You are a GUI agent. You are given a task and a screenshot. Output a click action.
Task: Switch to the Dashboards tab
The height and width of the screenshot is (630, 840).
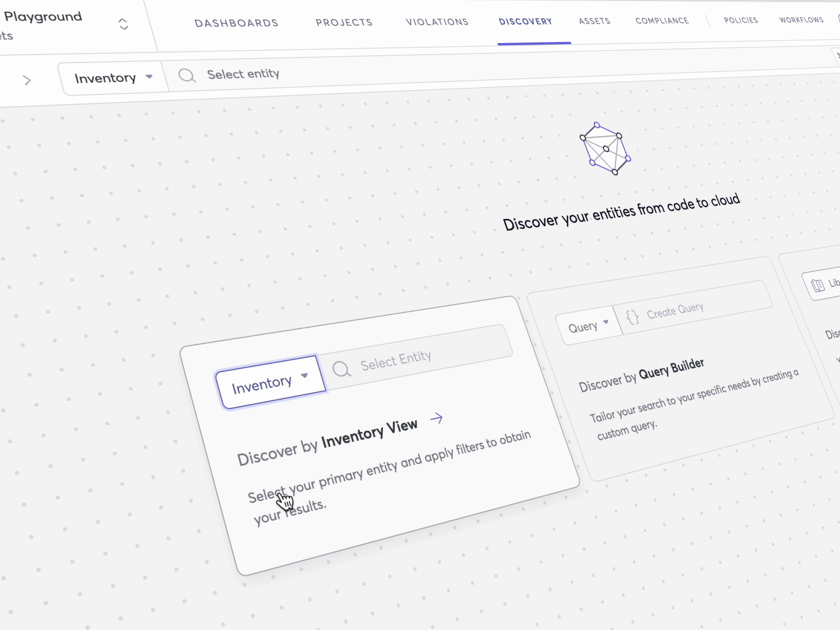[x=236, y=23]
